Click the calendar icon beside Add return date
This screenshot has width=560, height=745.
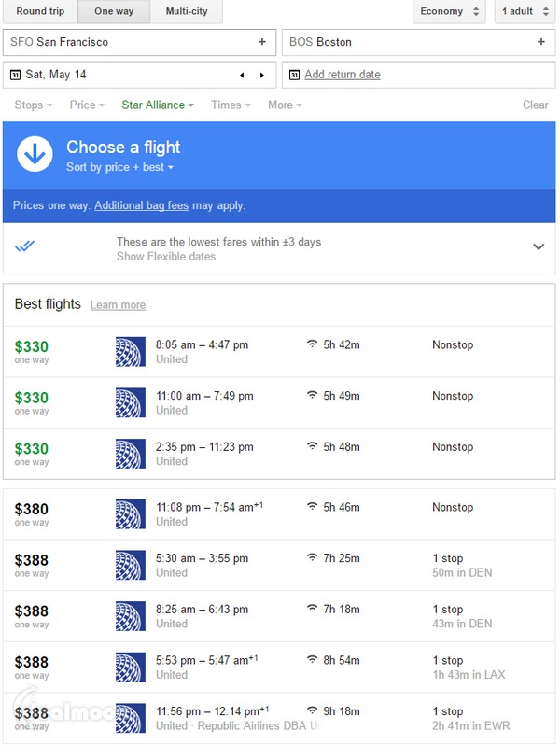click(294, 75)
